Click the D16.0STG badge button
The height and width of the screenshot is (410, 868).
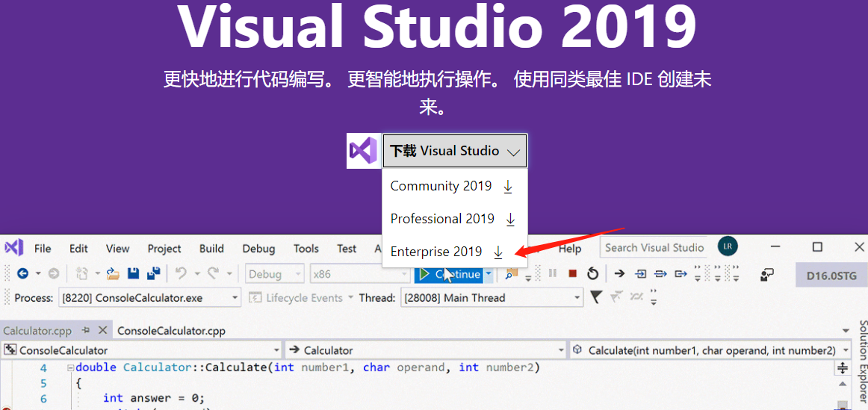[831, 275]
